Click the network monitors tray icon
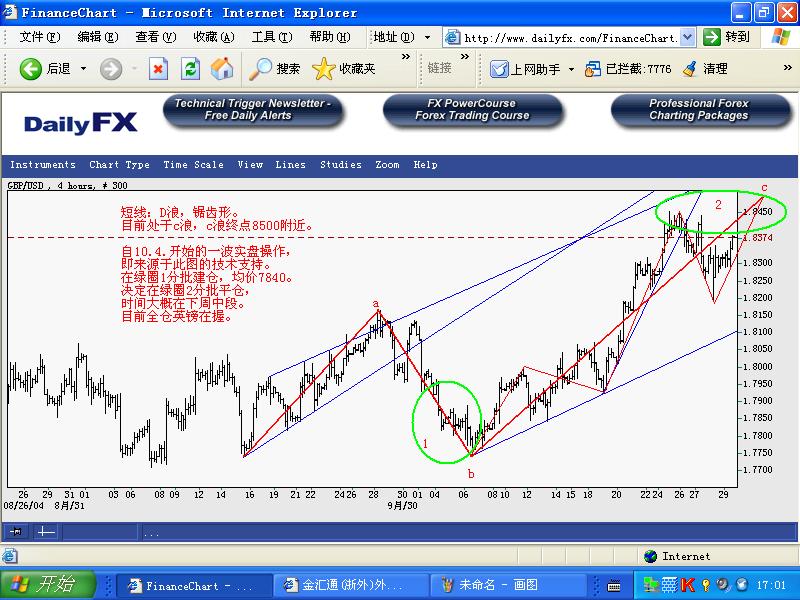This screenshot has width=800, height=600. 650,585
